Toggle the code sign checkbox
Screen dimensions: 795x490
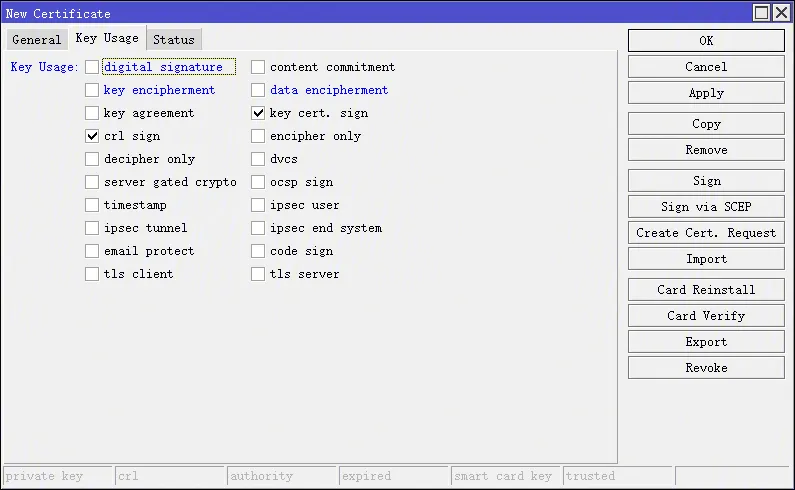tap(258, 251)
